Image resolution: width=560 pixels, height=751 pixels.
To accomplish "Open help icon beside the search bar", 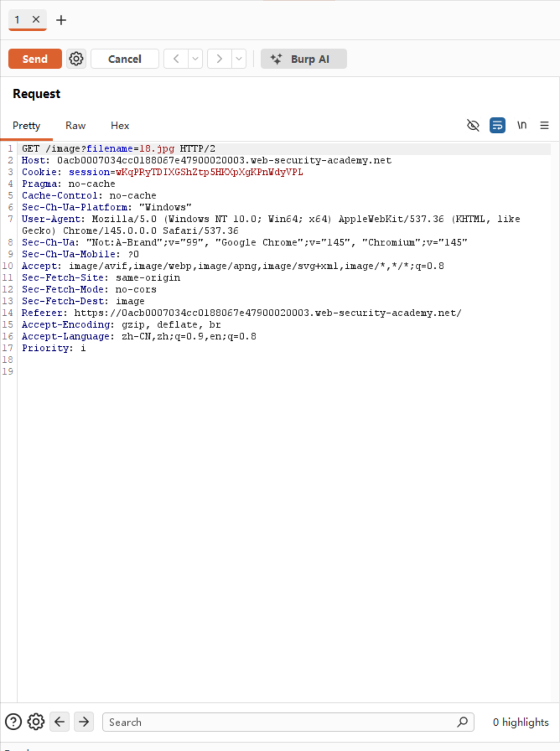I will [x=13, y=722].
